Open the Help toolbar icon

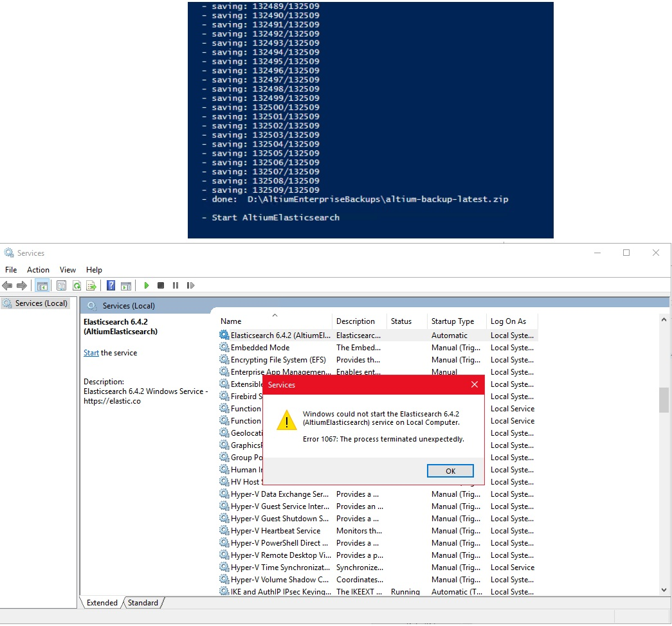(111, 285)
